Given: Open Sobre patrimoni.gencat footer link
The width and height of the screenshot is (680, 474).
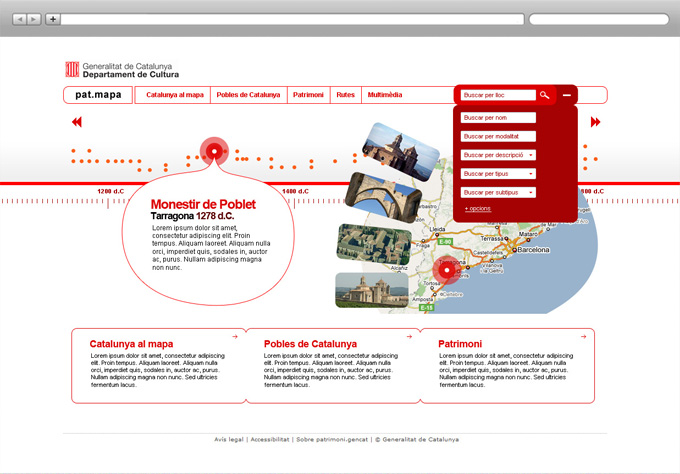Looking at the screenshot, I should (x=332, y=439).
